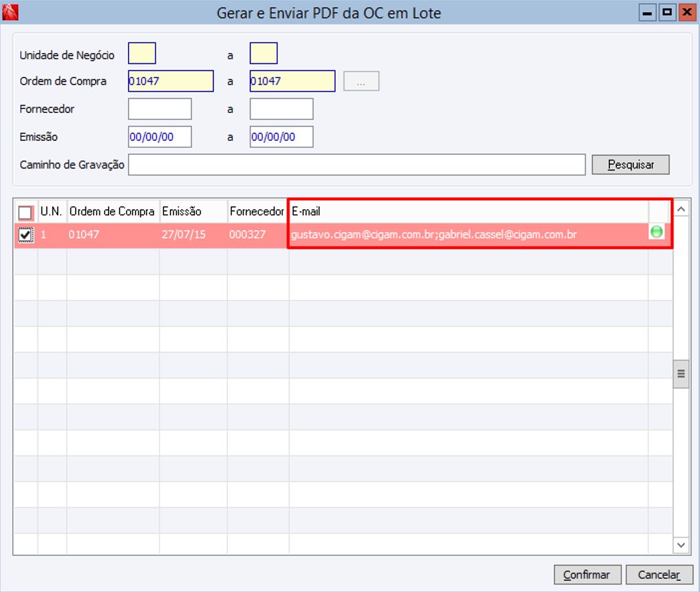Click the Fornecedor column header

[x=257, y=211]
